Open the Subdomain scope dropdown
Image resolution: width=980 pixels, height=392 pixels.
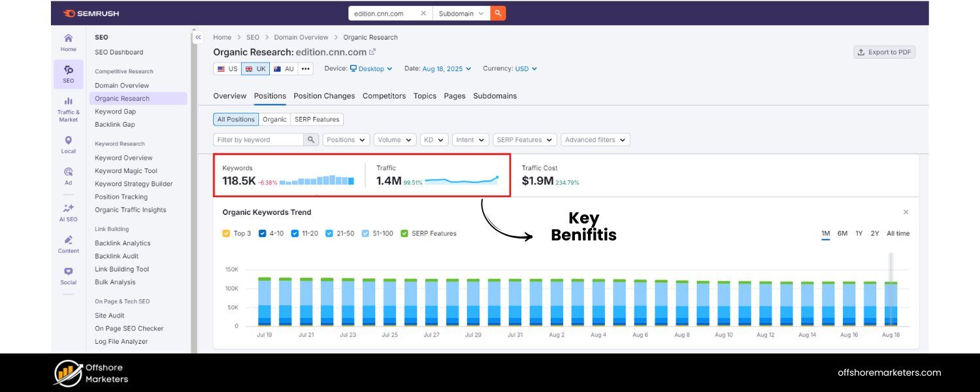(461, 12)
